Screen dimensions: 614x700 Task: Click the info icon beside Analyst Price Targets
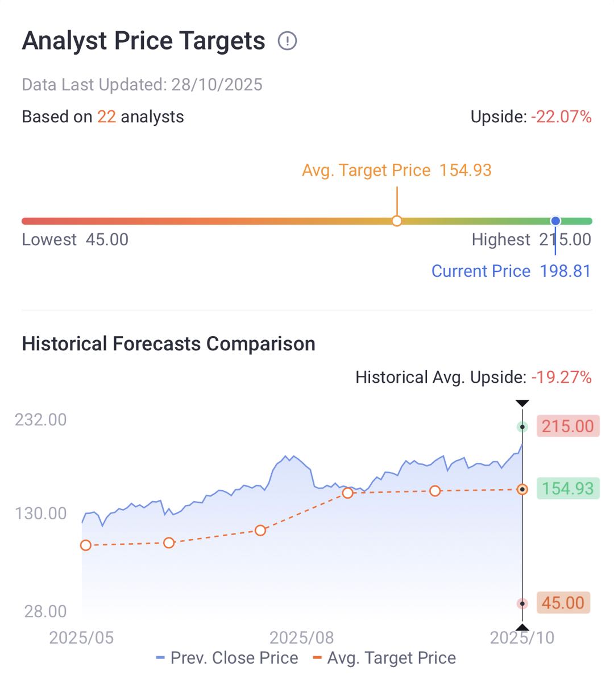[288, 41]
